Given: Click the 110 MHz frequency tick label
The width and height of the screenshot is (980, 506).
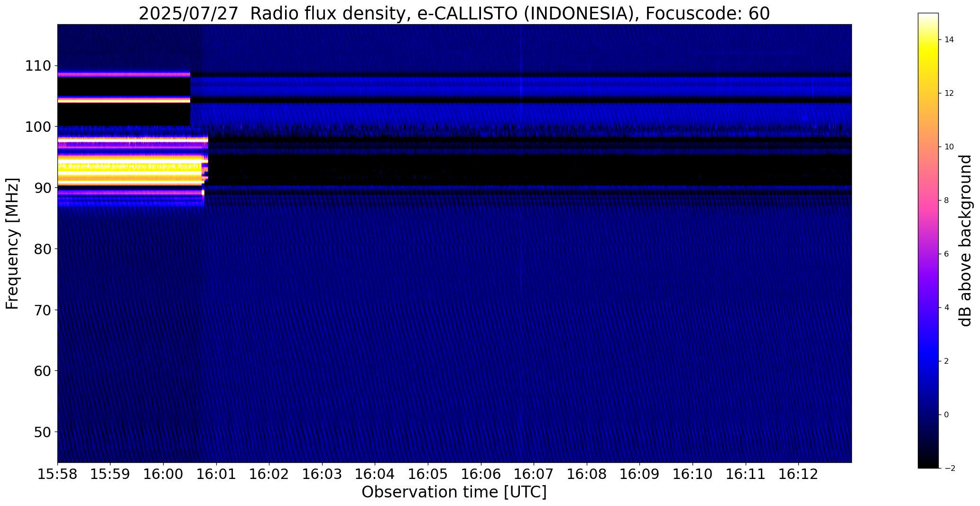Looking at the screenshot, I should coord(38,66).
